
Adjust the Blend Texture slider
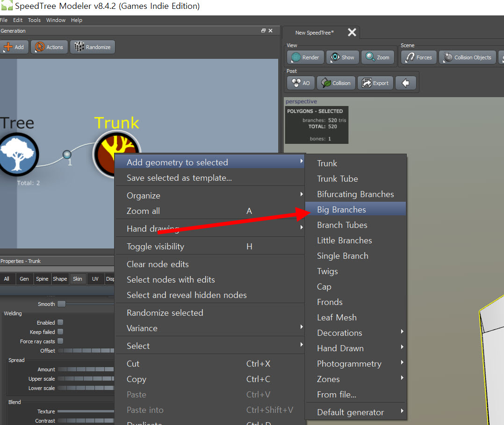click(86, 411)
